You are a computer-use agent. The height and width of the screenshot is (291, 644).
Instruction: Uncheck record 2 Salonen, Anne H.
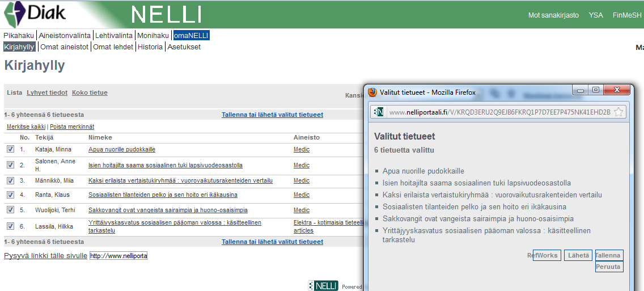[11, 165]
